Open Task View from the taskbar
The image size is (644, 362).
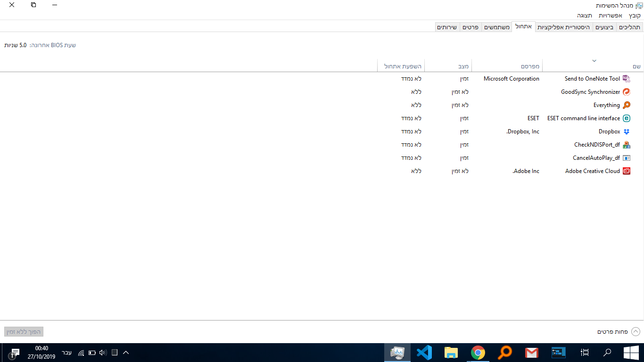[585, 353]
